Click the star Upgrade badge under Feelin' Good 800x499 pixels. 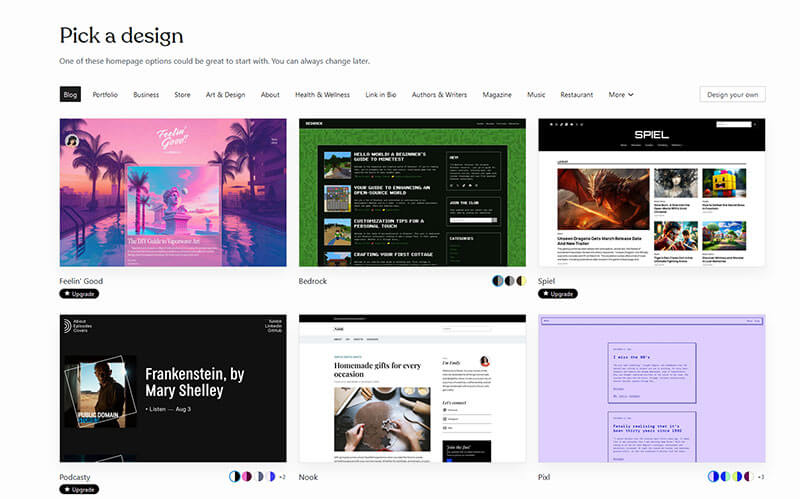coord(79,294)
